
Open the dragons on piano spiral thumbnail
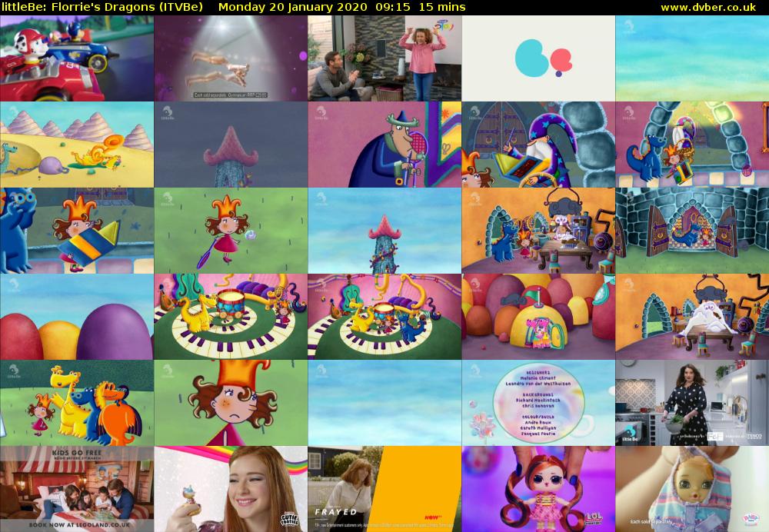click(x=384, y=317)
